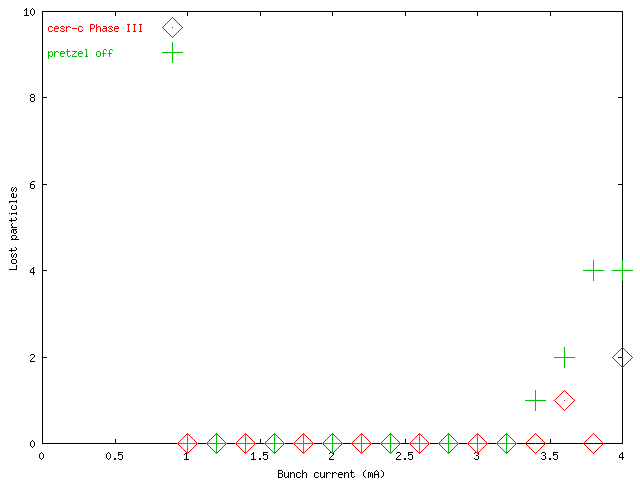The height and width of the screenshot is (480, 640).
Task: Select the 'cesr-c Phase III' legend text
Action: [95, 29]
